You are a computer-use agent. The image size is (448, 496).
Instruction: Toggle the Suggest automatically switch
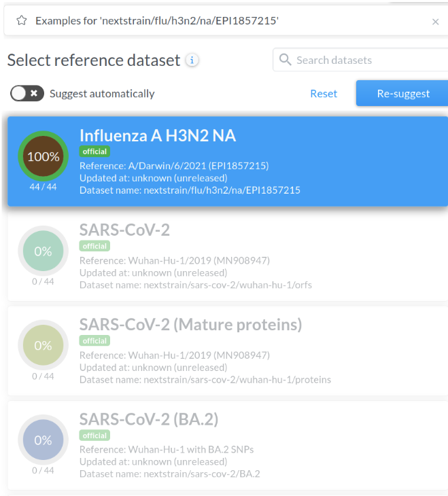coord(27,93)
